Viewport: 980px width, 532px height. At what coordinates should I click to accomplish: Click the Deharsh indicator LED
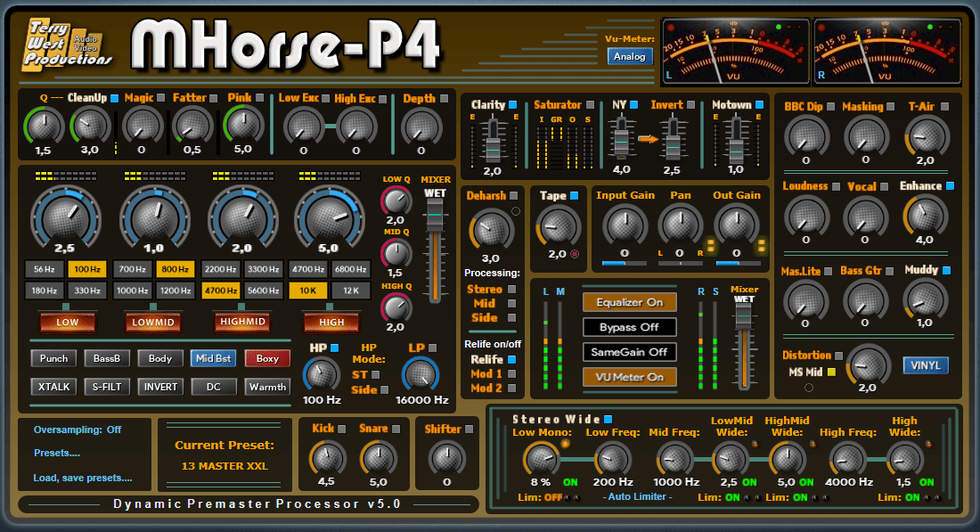tap(516, 211)
